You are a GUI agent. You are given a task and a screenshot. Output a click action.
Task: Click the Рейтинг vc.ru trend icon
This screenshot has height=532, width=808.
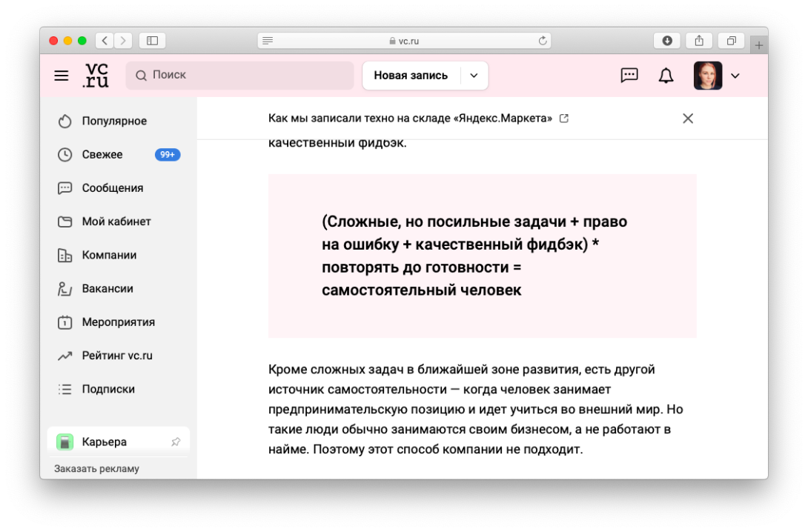point(65,356)
